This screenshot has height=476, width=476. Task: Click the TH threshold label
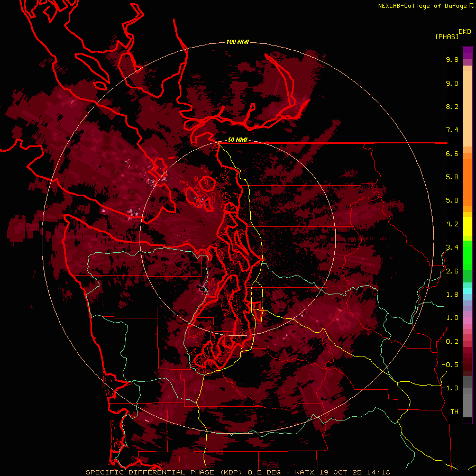coord(454,412)
